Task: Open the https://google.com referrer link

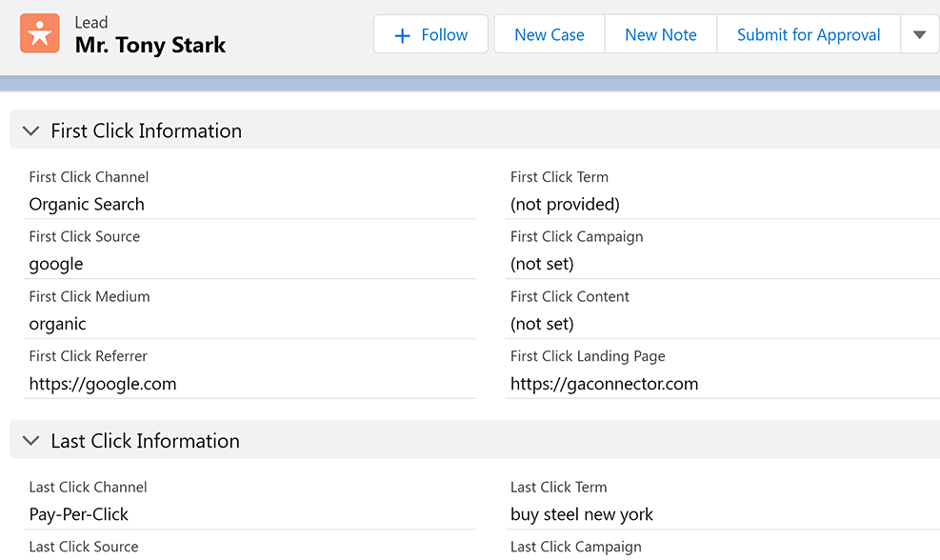Action: click(x=103, y=384)
